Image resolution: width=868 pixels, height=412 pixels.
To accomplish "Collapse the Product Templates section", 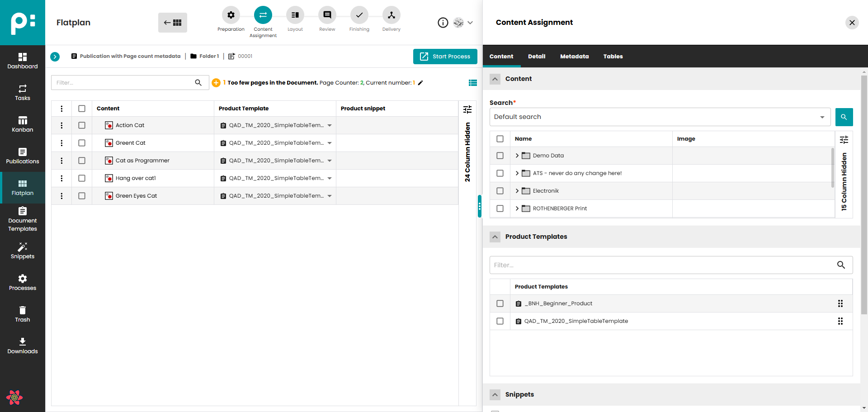I will [495, 237].
